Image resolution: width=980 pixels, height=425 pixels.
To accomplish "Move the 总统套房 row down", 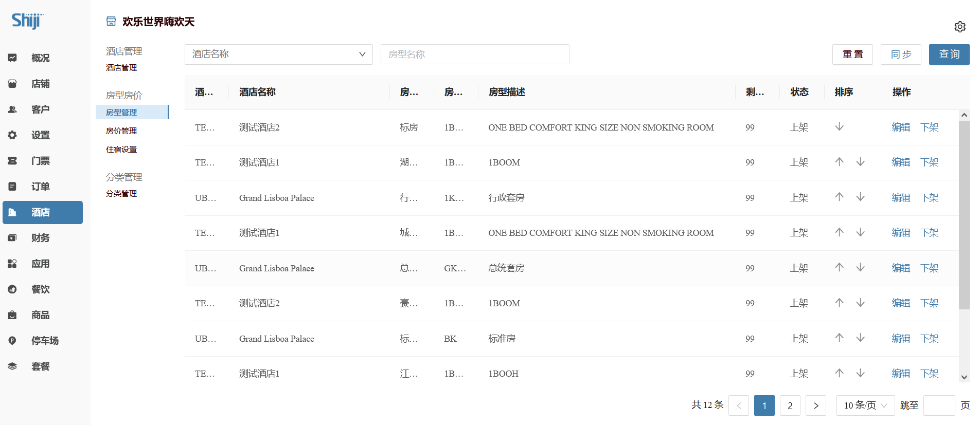I will point(860,268).
